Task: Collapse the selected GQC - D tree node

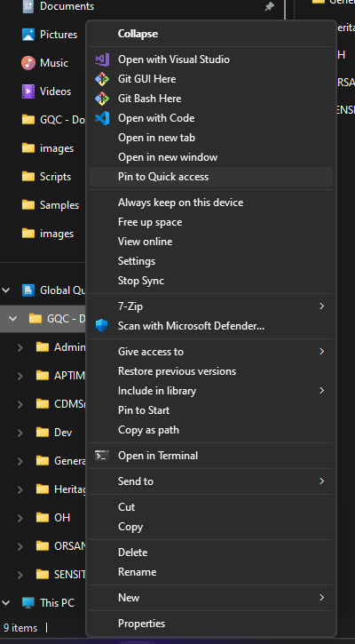Action: (13, 318)
